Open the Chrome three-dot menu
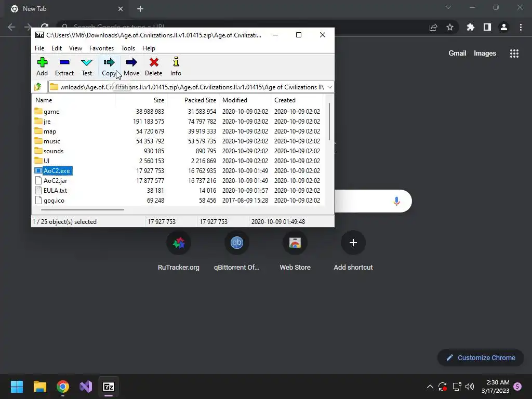Viewport: 532px width, 399px height. click(x=521, y=27)
